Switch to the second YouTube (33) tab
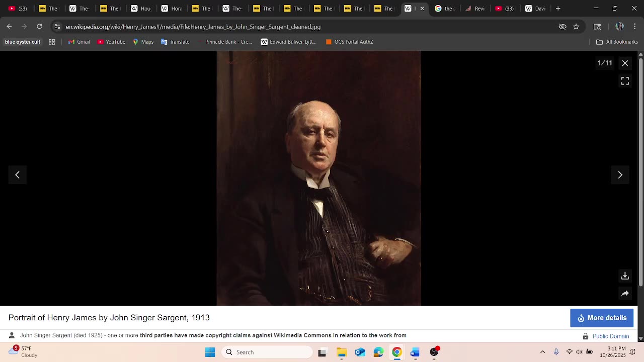The image size is (644, 362). pos(505,9)
